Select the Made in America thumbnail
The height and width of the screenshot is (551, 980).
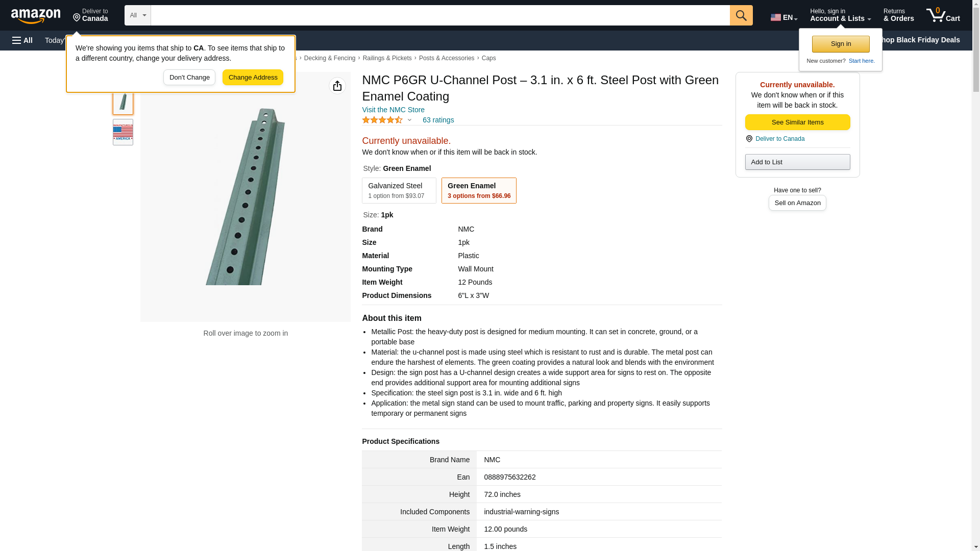(123, 132)
